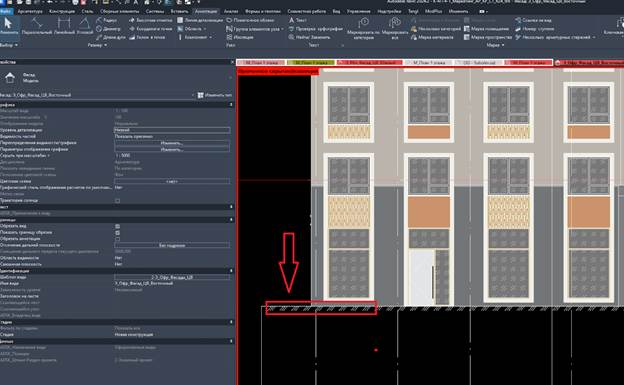Collapse the Identity Data properties section

pyautogui.click(x=231, y=271)
